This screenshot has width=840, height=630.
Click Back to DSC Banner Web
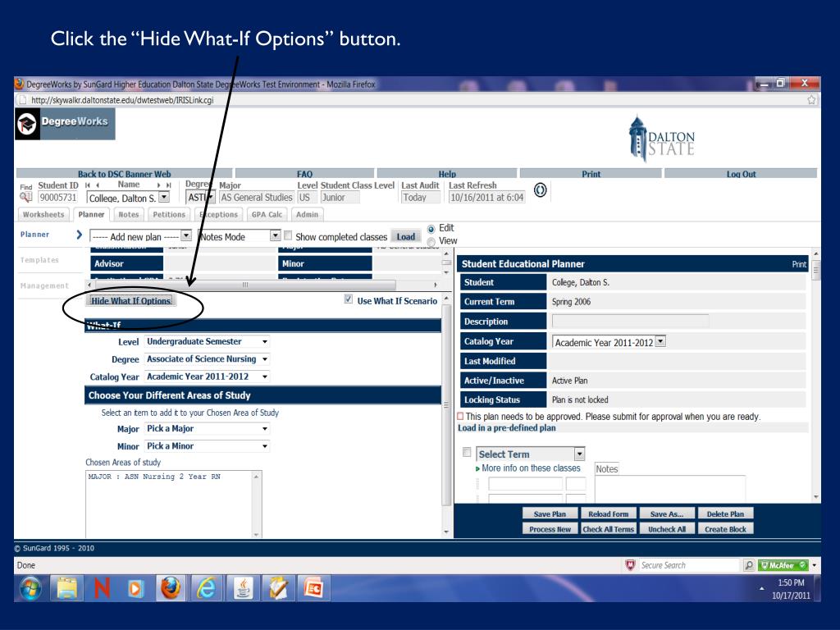click(x=125, y=174)
